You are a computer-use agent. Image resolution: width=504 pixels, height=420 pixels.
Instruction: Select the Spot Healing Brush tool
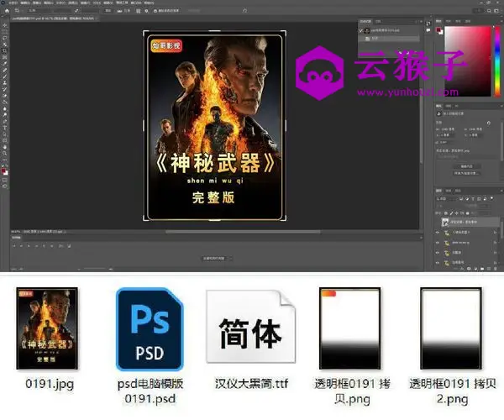pos(5,70)
